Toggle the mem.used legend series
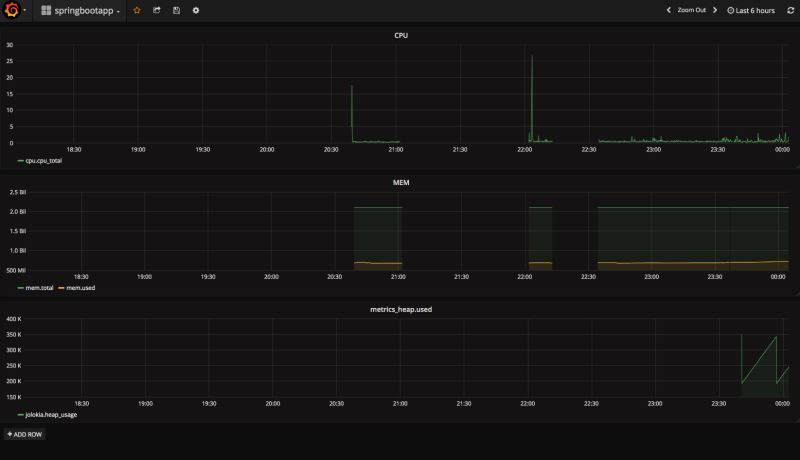The image size is (800, 460). [81, 288]
